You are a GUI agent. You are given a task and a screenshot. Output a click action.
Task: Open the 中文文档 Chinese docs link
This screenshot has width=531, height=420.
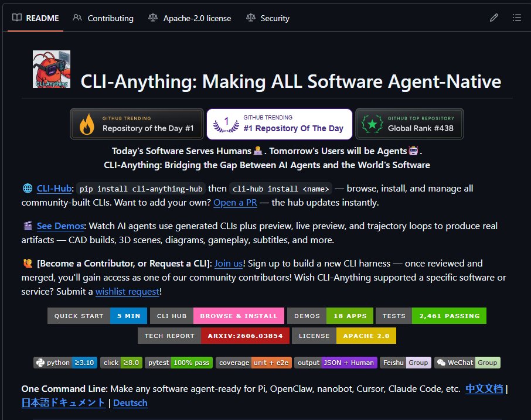click(x=484, y=389)
